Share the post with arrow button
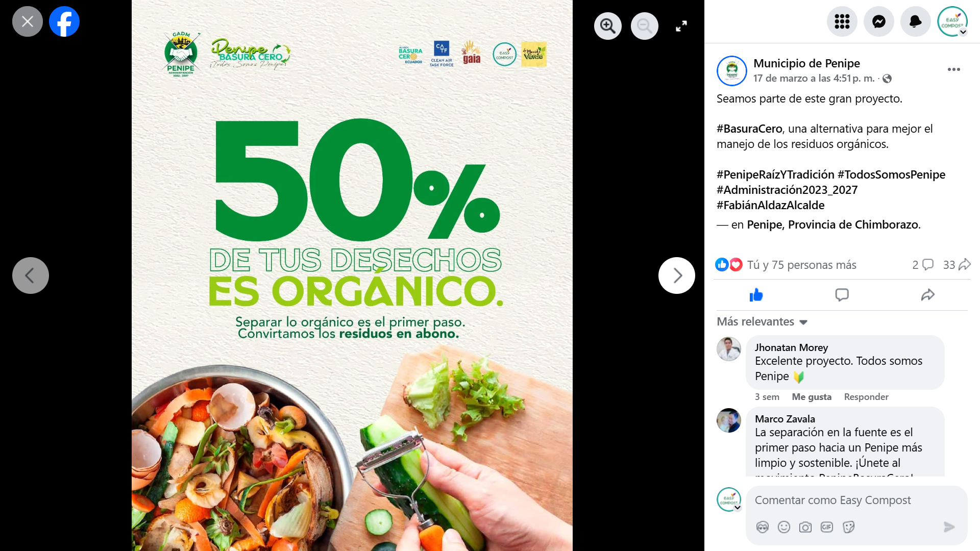This screenshot has width=980, height=551. [927, 295]
